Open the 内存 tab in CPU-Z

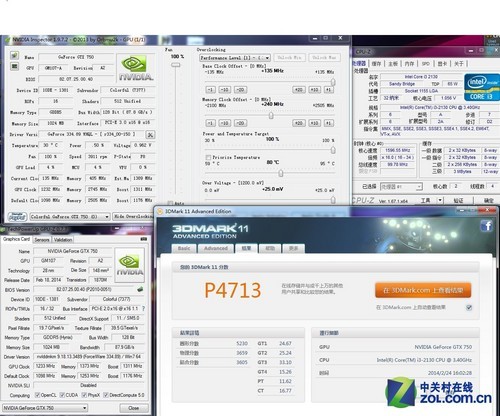(x=409, y=63)
